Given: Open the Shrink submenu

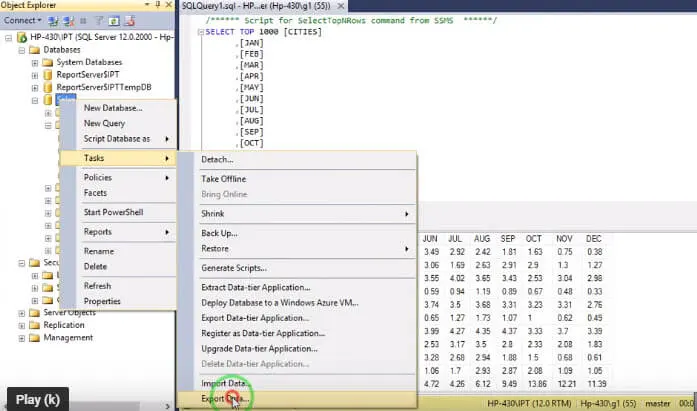Looking at the screenshot, I should 297,214.
